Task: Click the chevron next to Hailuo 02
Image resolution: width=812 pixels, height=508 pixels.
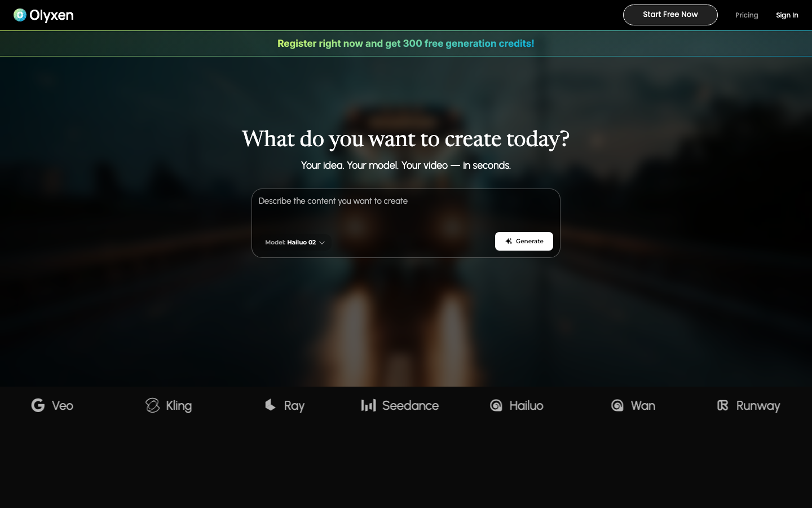Action: 322,243
